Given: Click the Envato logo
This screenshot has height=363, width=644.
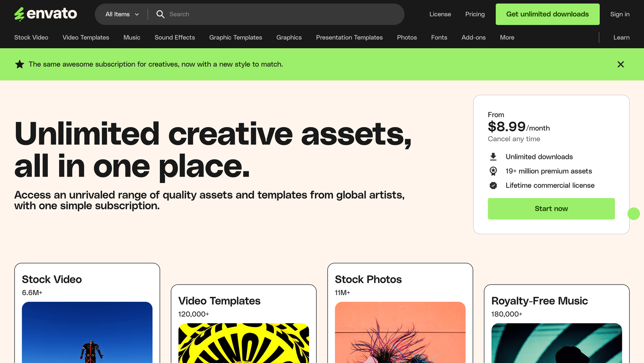Looking at the screenshot, I should [x=45, y=14].
